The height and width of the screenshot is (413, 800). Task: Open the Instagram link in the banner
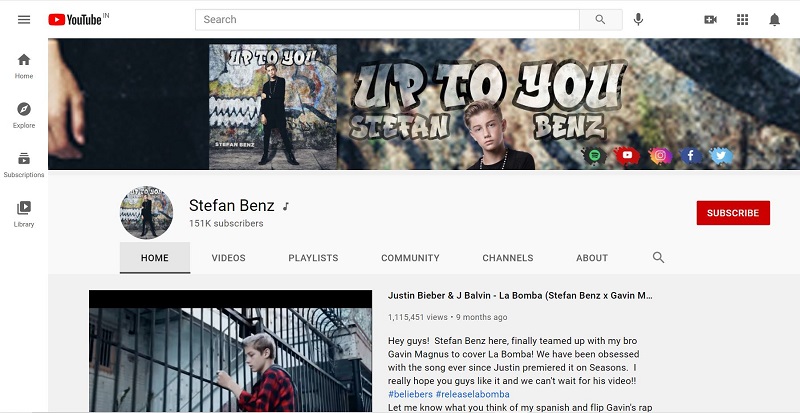(x=660, y=156)
